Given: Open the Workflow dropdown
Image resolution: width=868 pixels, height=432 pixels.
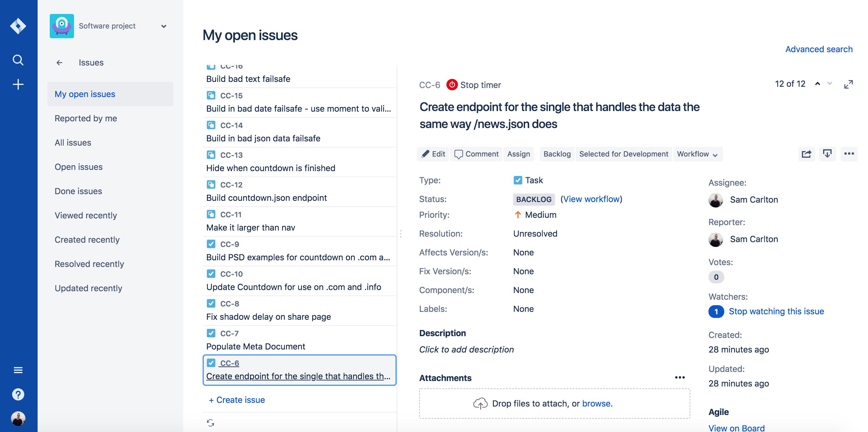Looking at the screenshot, I should pyautogui.click(x=698, y=154).
